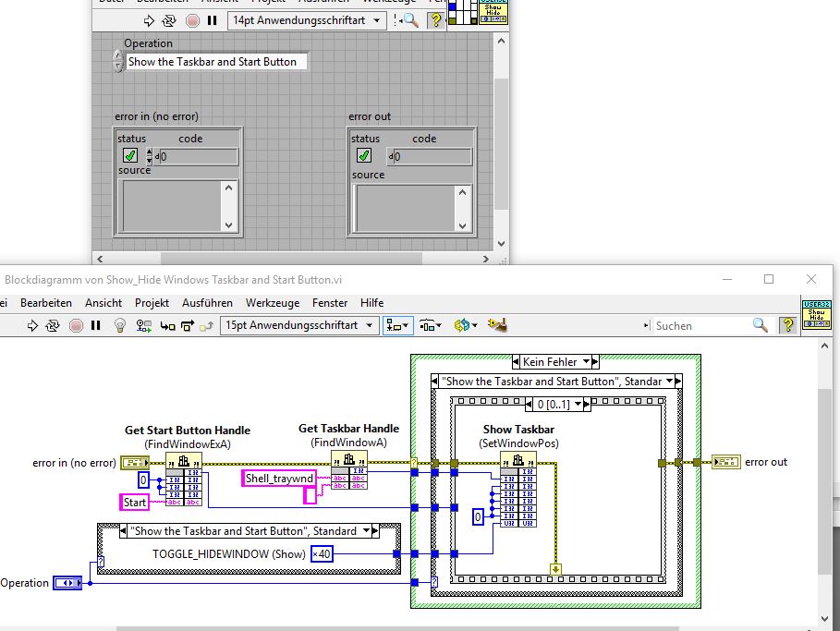Click front panel vertical scrollbar
Screen dimensions: 840x631
pos(501,139)
